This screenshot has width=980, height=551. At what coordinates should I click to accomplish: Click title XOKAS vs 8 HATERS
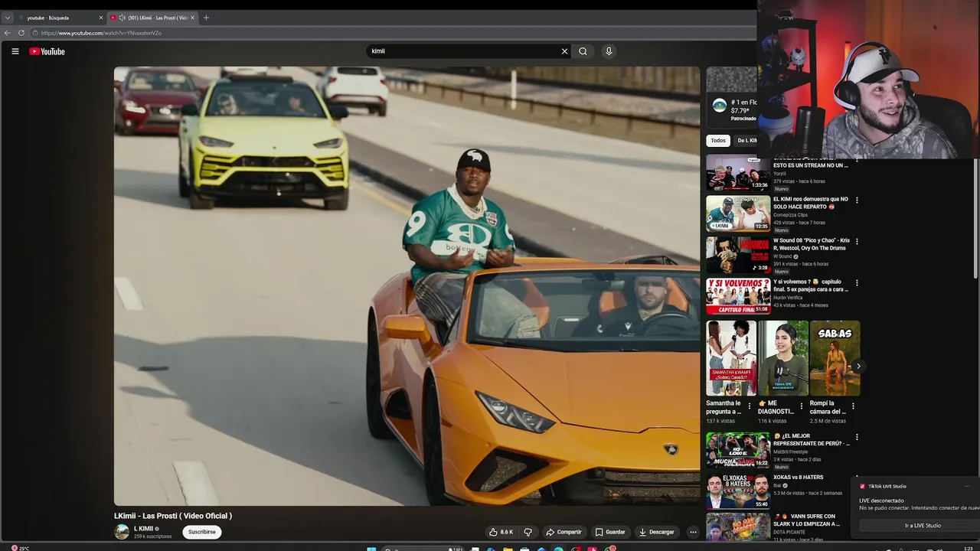pyautogui.click(x=798, y=478)
